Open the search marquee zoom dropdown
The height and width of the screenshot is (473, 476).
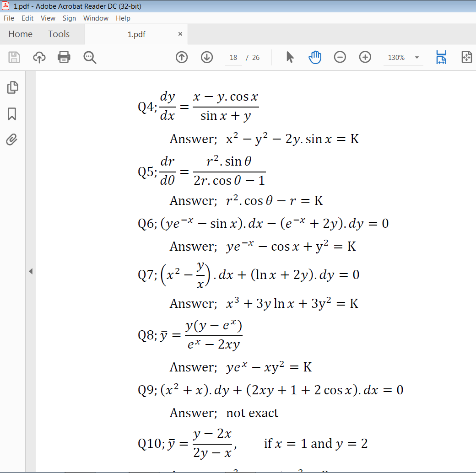[90, 57]
